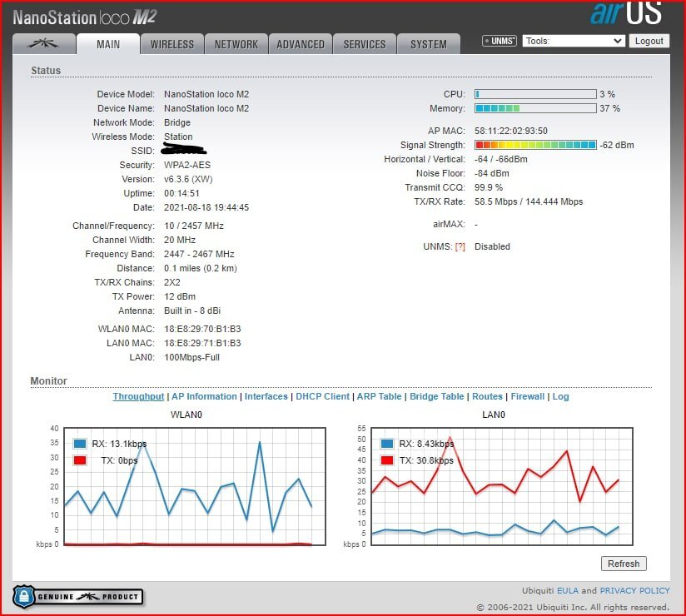
Task: Open the PRIVACY POLICY link
Action: (635, 591)
